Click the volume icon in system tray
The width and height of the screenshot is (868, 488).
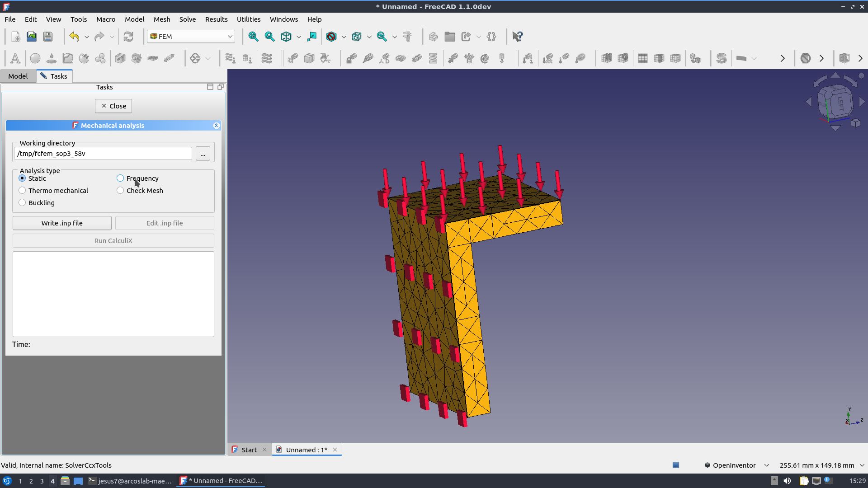click(787, 481)
